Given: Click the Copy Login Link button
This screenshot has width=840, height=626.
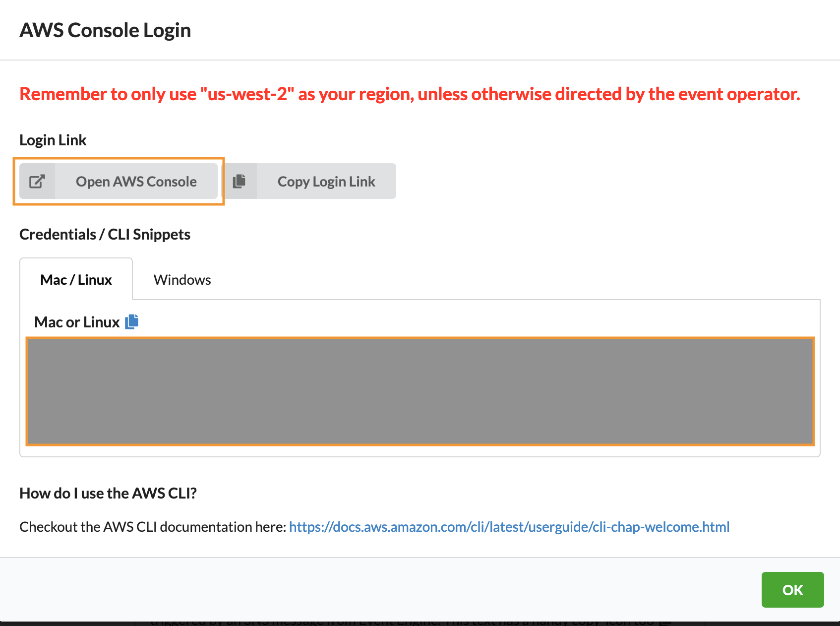Looking at the screenshot, I should coord(309,181).
